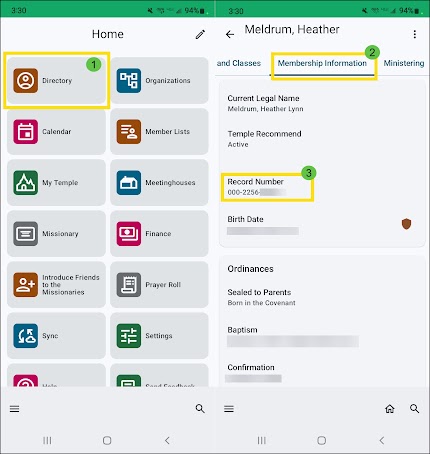Tap Android recents button on right phone
430x454 pixels.
(262, 441)
